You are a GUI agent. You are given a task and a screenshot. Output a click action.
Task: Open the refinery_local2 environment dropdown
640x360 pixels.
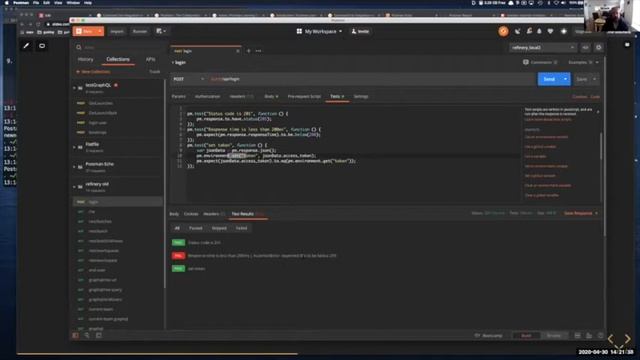tap(543, 48)
